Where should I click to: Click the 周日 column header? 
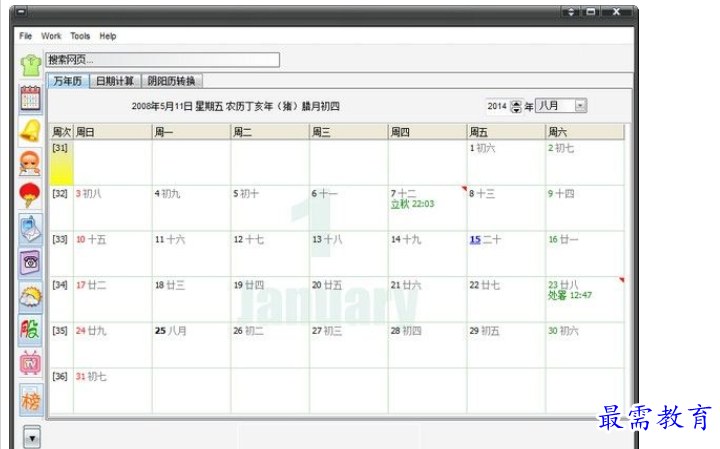[112, 132]
